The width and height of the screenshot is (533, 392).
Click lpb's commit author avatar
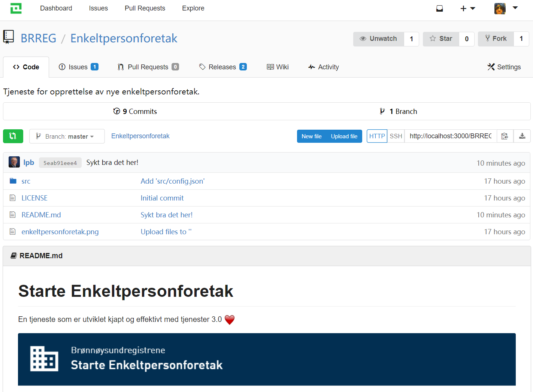(14, 162)
